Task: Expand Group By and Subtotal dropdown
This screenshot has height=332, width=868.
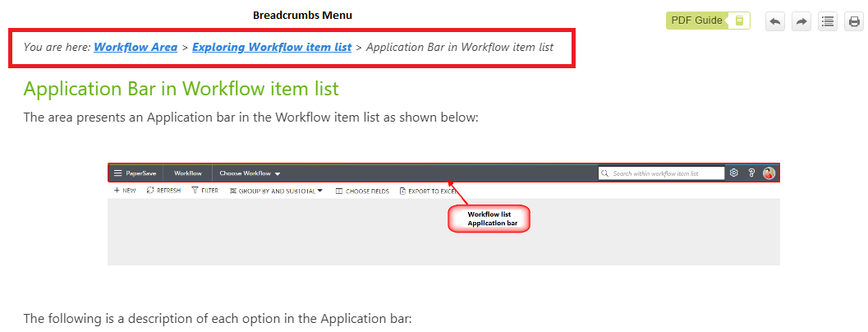Action: tap(276, 191)
